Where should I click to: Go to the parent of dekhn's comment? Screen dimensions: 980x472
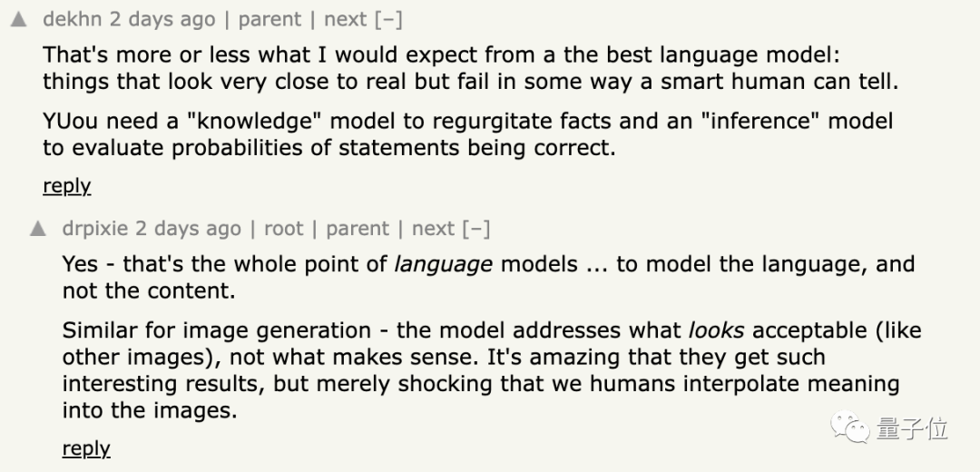click(269, 19)
